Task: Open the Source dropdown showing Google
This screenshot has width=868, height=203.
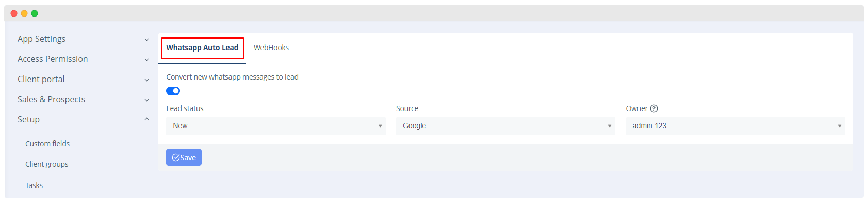Action: point(505,126)
